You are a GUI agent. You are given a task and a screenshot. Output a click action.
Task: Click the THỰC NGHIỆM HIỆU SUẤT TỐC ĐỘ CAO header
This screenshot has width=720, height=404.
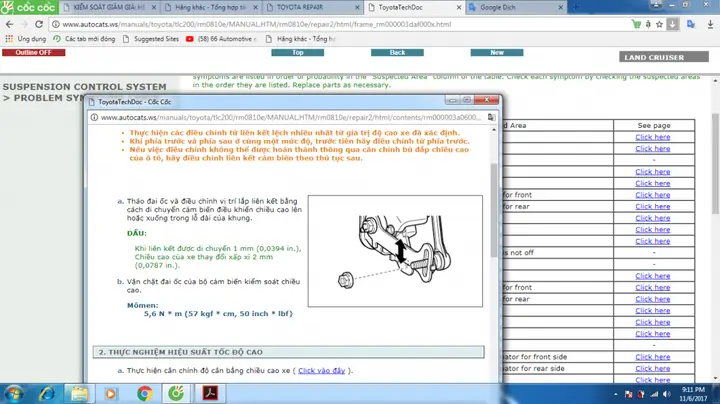tap(288, 352)
